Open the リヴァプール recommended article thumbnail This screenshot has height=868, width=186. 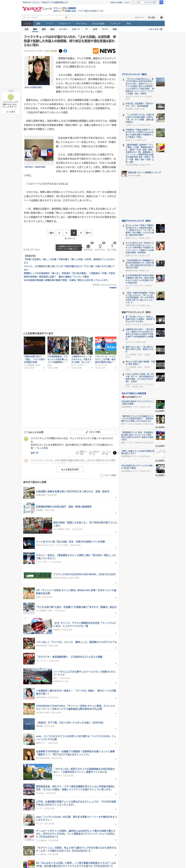click(x=106, y=345)
